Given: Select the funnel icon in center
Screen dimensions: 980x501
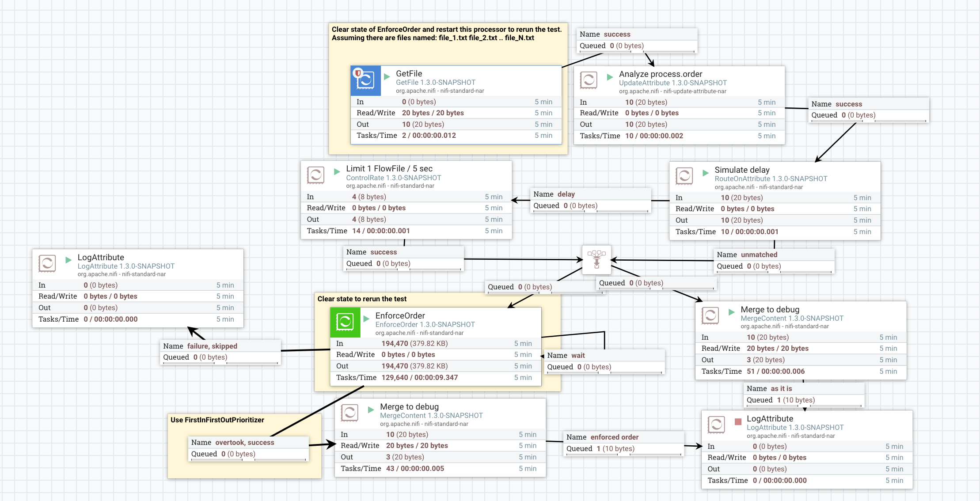Looking at the screenshot, I should (x=596, y=259).
